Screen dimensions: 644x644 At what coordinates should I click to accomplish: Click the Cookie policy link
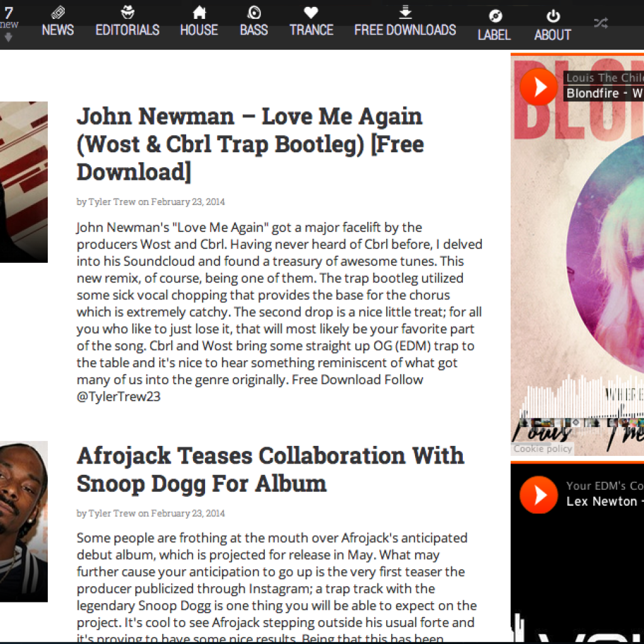[543, 448]
